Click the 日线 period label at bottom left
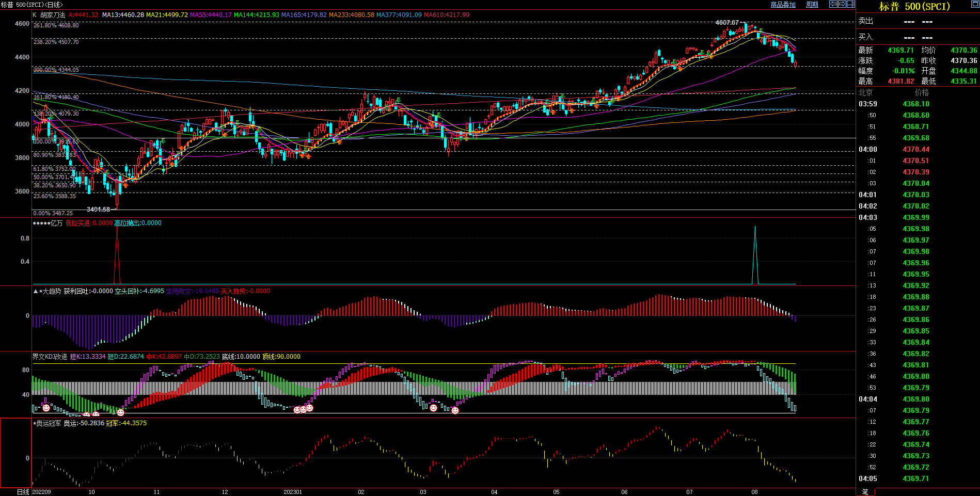 pyautogui.click(x=23, y=492)
